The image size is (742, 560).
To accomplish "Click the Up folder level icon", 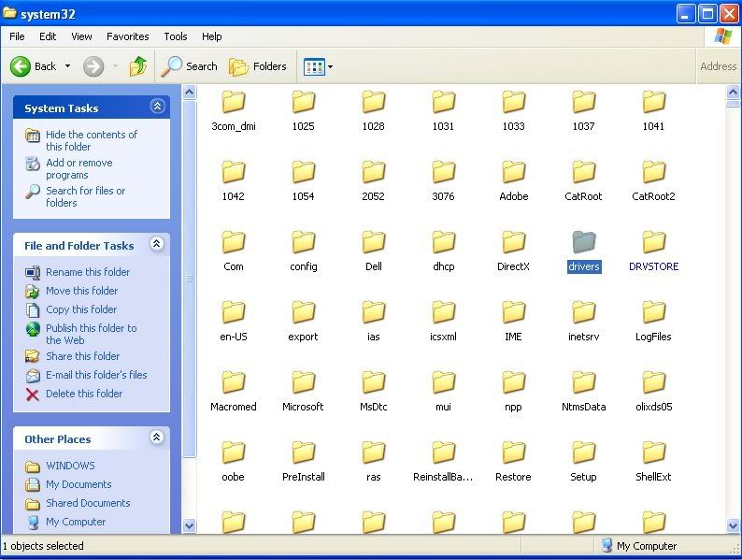I will (138, 66).
